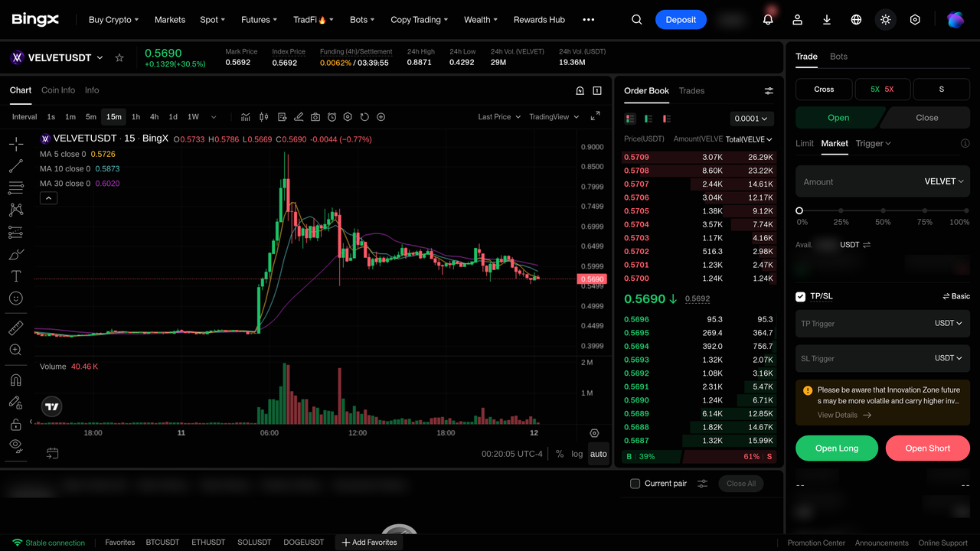Viewport: 980px width, 551px height.
Task: Toggle log scale on chart
Action: coord(577,454)
